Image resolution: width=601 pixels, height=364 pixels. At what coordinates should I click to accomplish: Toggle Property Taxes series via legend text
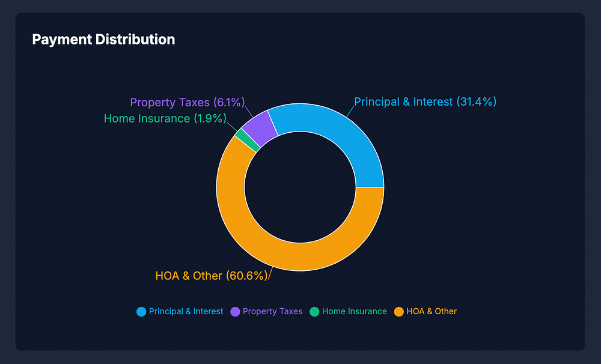[x=272, y=312]
